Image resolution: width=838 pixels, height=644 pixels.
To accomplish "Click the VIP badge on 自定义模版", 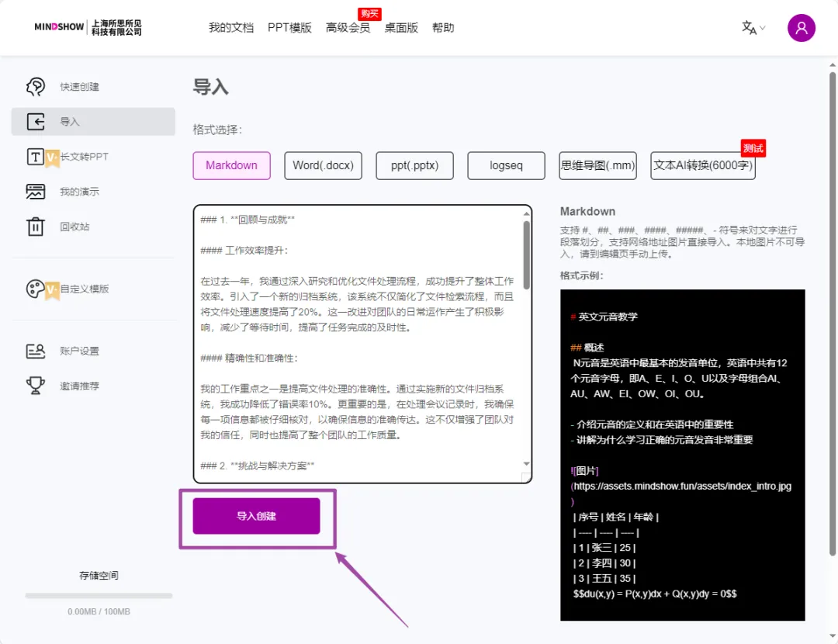I will (52, 290).
